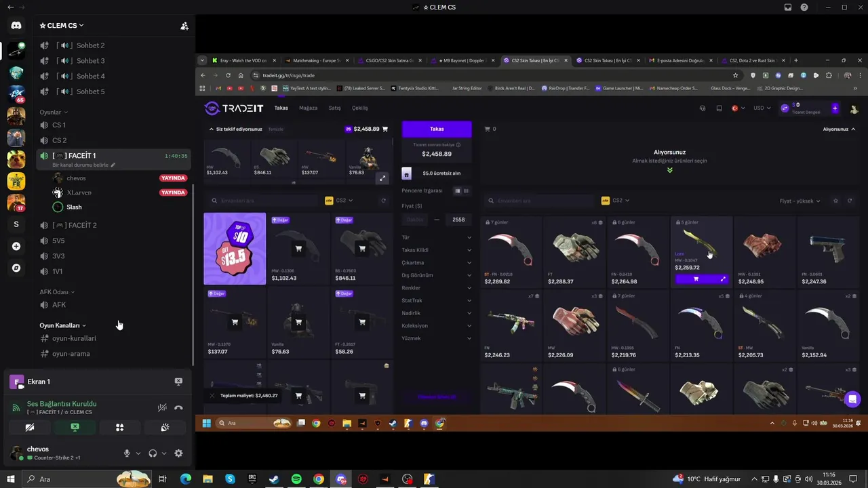
Task: Expand offered items panel with arrows icon
Action: click(x=382, y=178)
